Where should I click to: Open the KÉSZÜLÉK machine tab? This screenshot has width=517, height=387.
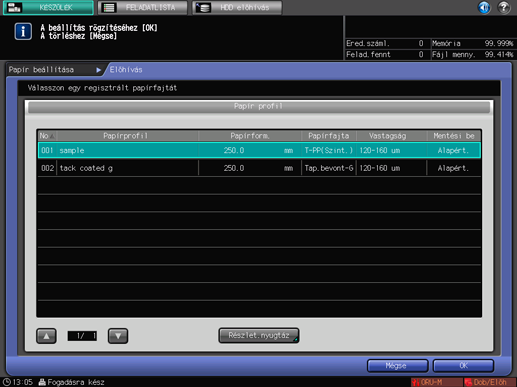pos(48,7)
